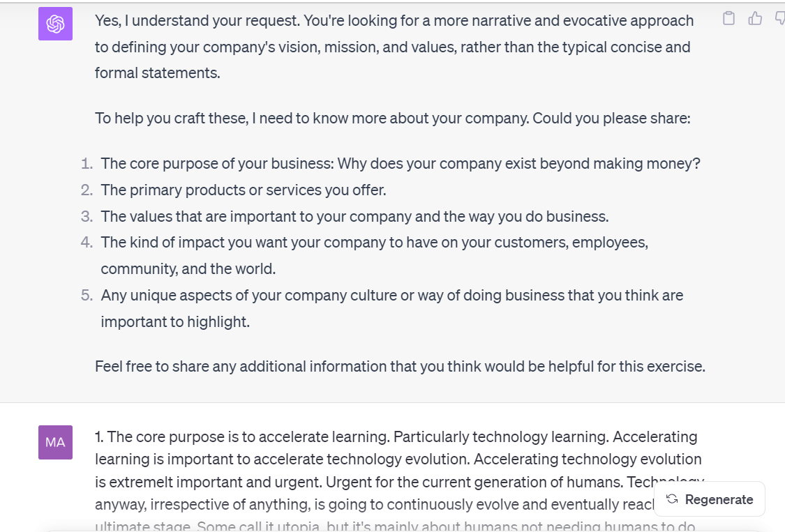Click the words "important to highlight."
The width and height of the screenshot is (785, 532).
[174, 321]
